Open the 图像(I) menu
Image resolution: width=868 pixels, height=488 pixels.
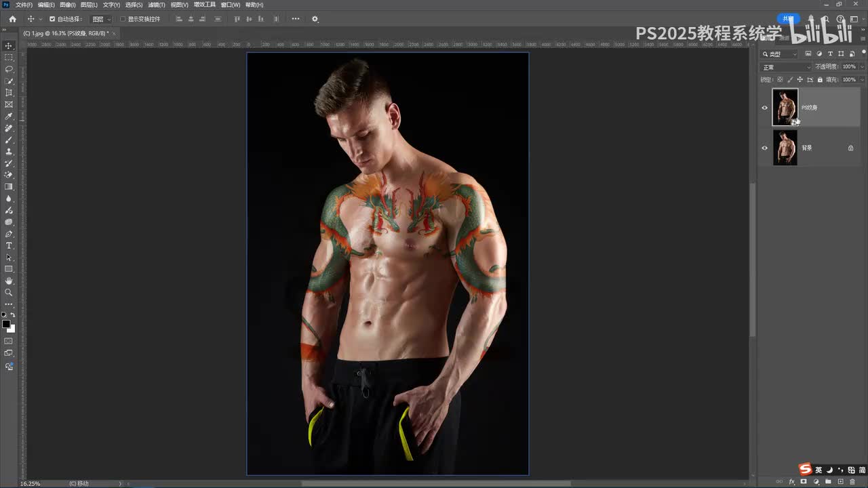(68, 5)
